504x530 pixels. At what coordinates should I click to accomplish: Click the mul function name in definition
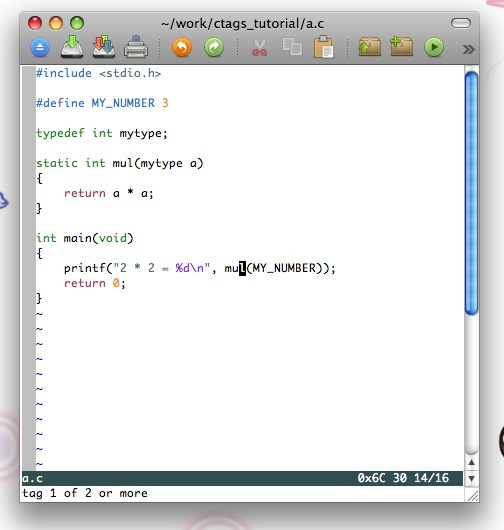pyautogui.click(x=123, y=163)
